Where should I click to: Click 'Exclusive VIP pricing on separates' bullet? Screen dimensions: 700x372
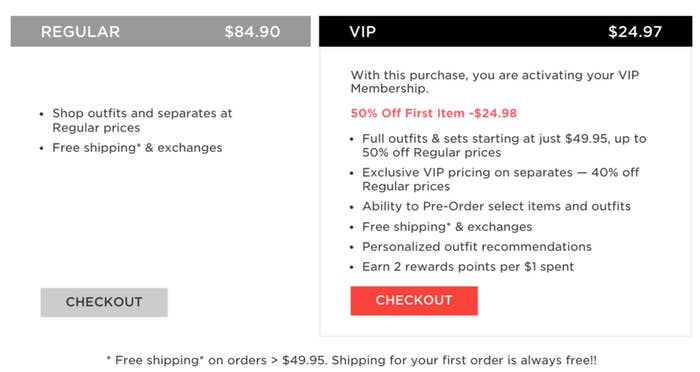[500, 179]
